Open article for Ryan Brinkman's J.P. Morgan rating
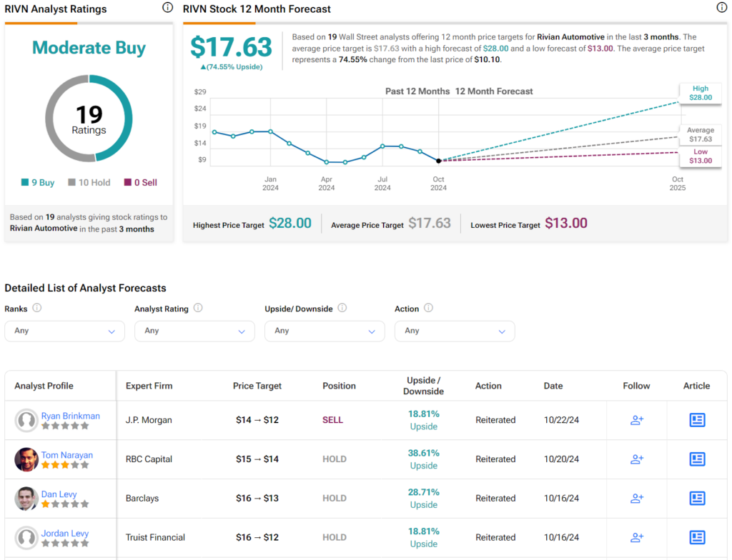Viewport: 732px width, 560px height. [697, 420]
